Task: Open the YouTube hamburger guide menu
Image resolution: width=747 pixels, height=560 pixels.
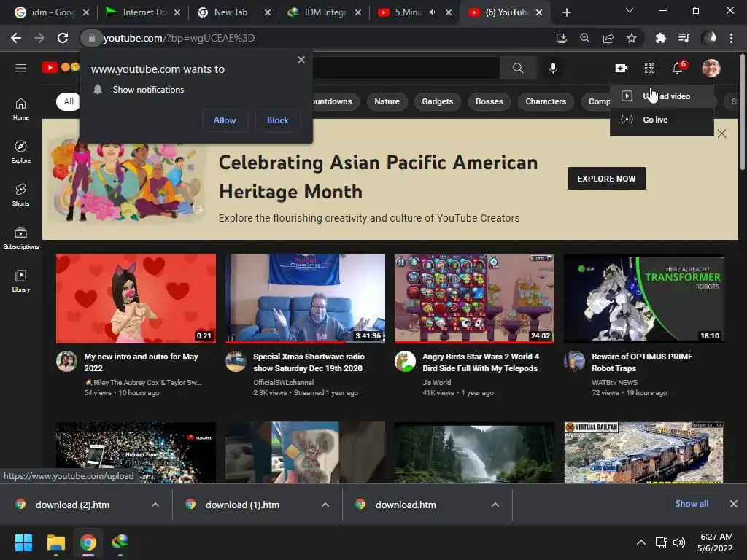Action: pos(20,68)
